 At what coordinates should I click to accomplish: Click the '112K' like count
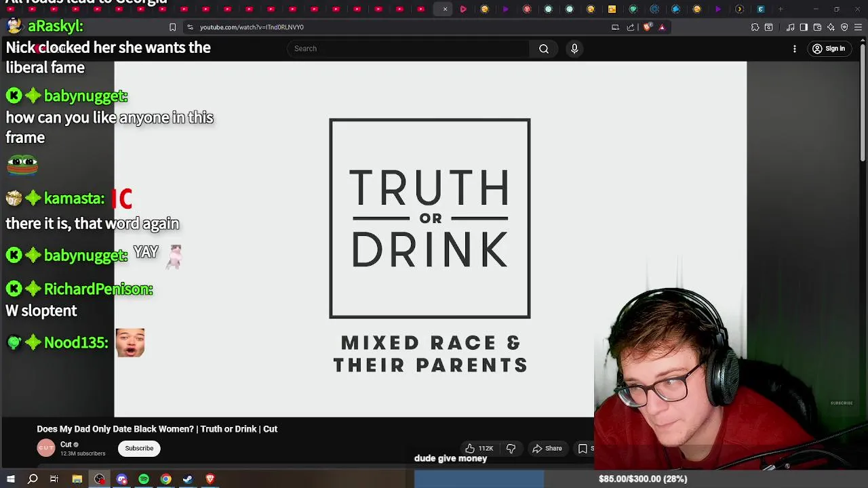click(x=486, y=448)
